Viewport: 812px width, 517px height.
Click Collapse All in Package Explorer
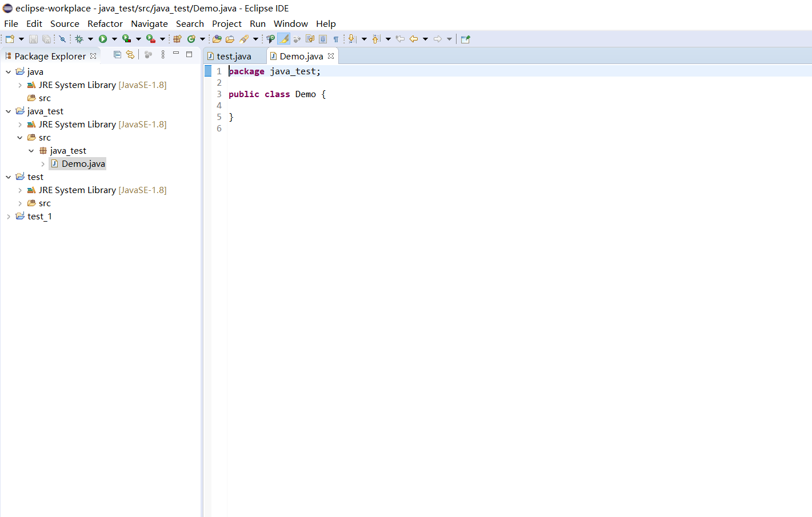pos(117,55)
